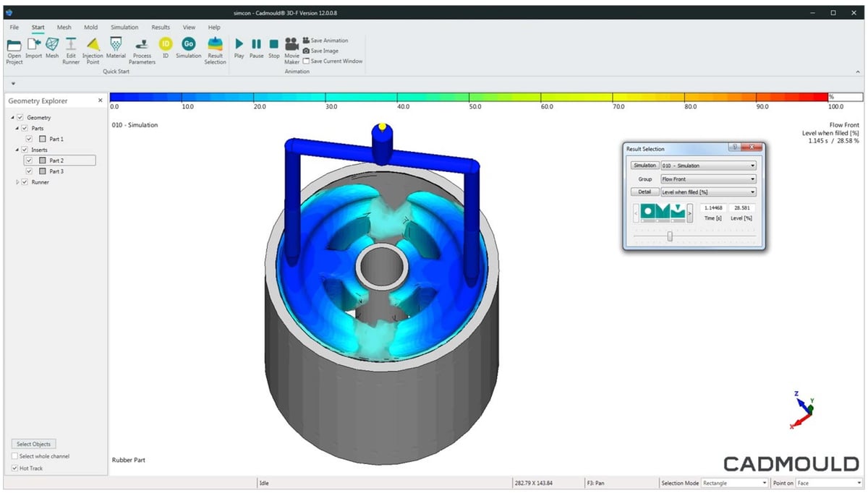Click the Mesh icon in the Quick Start group
The height and width of the screenshot is (493, 868).
point(52,44)
